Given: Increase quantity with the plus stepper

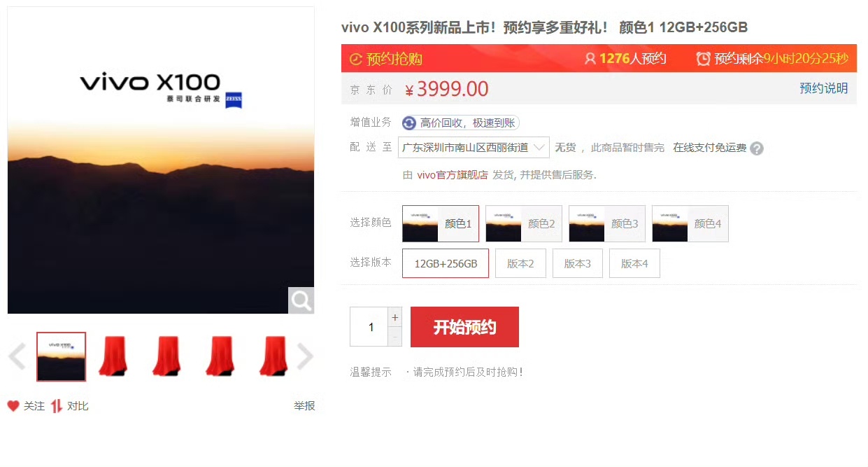Looking at the screenshot, I should [395, 317].
